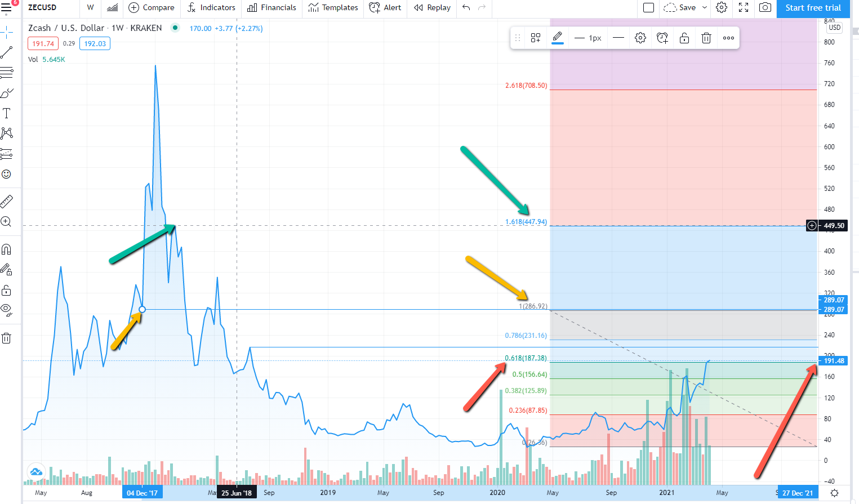Open the line style selector

pos(618,38)
